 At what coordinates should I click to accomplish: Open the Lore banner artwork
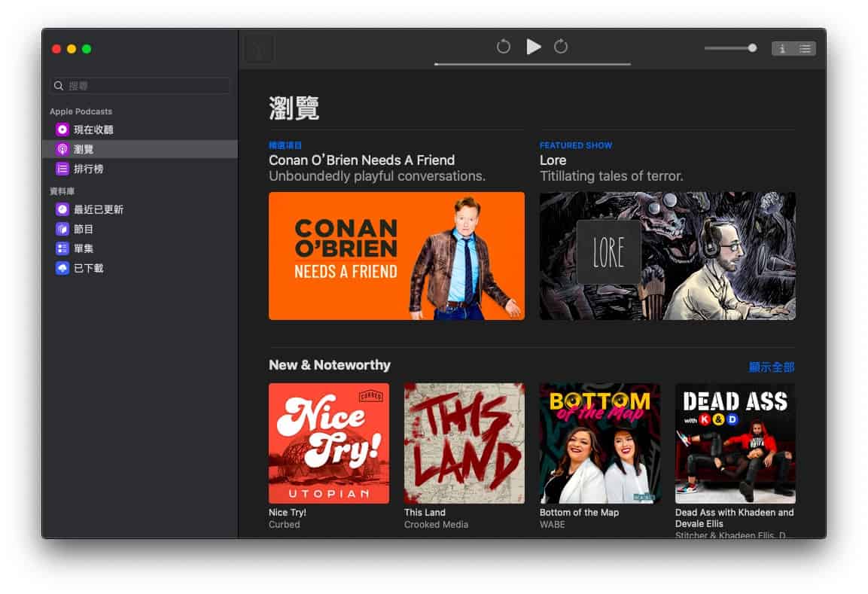[x=668, y=256]
